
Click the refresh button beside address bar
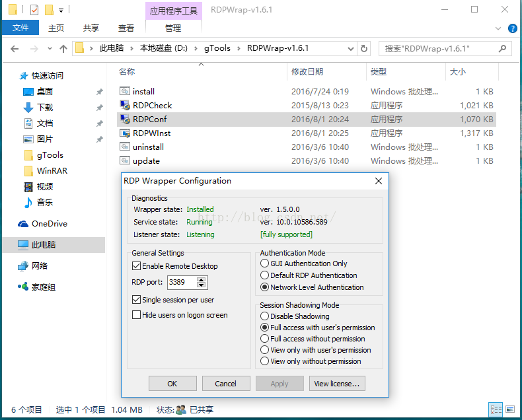pyautogui.click(x=364, y=48)
